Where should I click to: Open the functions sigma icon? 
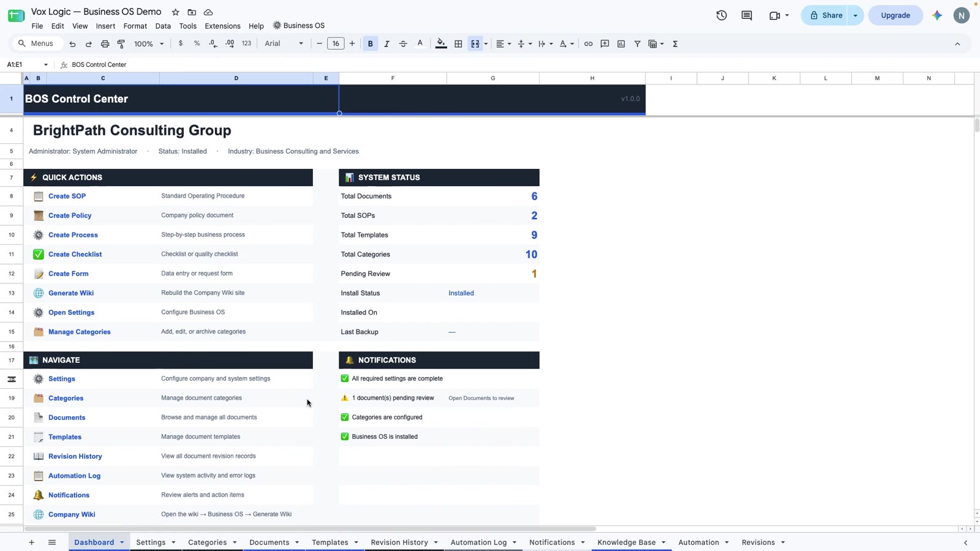tap(675, 44)
